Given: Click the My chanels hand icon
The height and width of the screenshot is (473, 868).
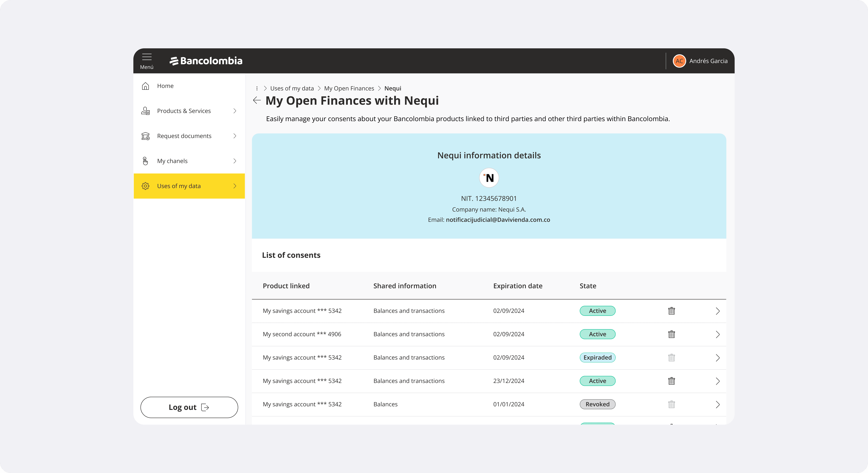Looking at the screenshot, I should point(146,161).
